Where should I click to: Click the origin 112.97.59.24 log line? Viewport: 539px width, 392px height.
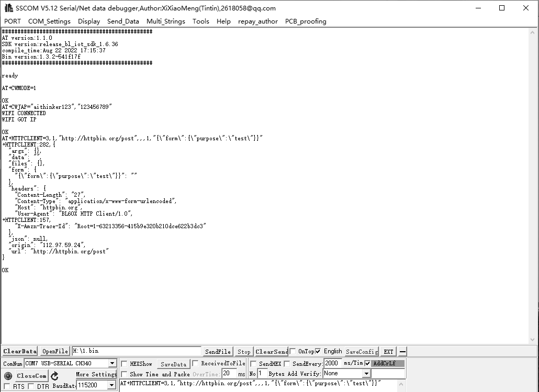pos(47,245)
